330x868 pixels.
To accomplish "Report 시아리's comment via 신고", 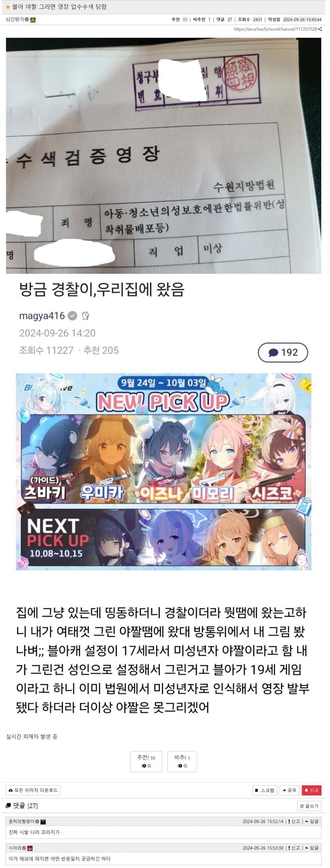I will pyautogui.click(x=294, y=848).
